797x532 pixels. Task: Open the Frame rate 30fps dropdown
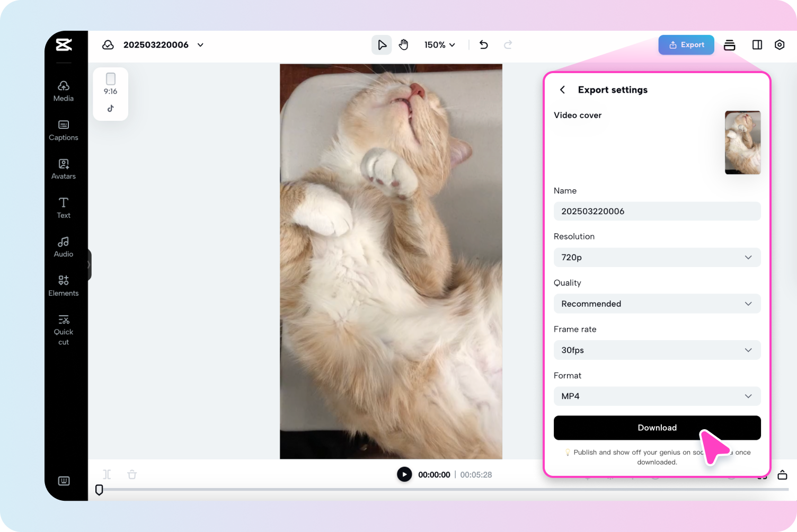[x=657, y=350]
